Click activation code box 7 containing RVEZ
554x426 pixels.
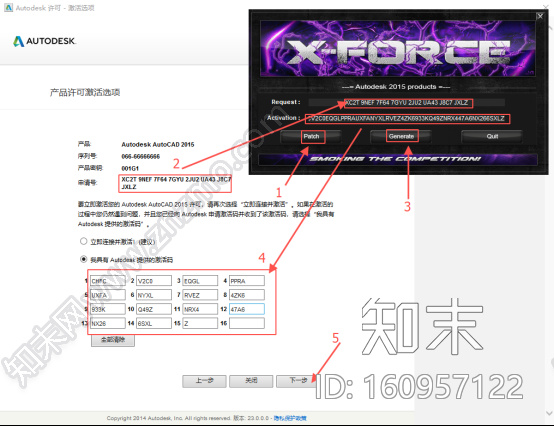pyautogui.click(x=200, y=295)
